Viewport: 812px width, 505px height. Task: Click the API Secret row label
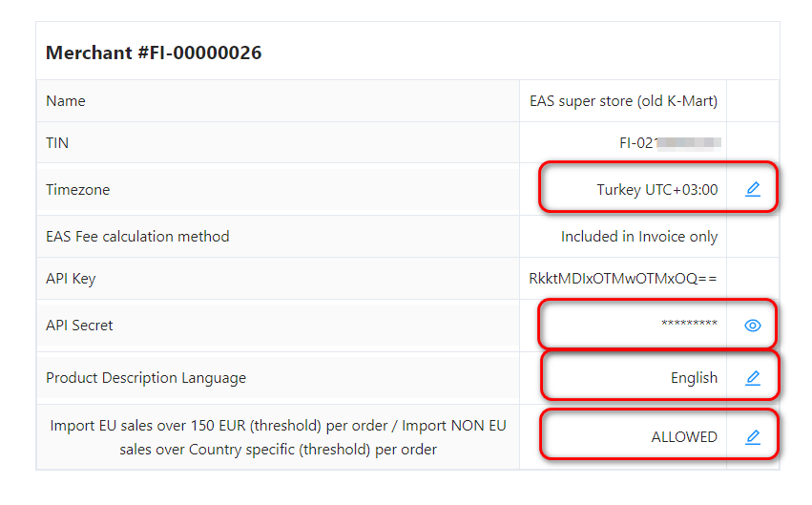pyautogui.click(x=79, y=326)
